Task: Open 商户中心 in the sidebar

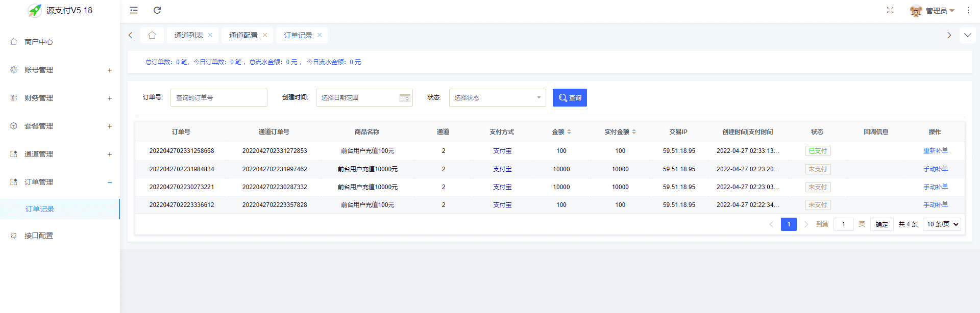Action: [60, 42]
